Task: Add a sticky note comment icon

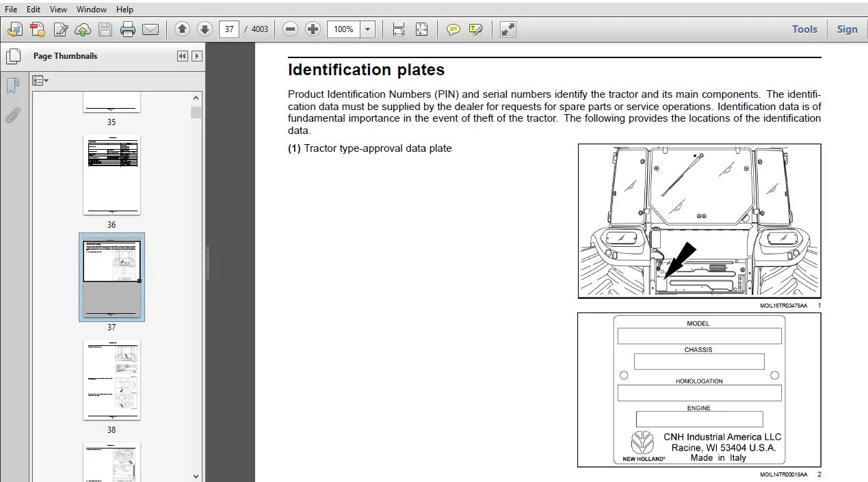Action: [453, 29]
